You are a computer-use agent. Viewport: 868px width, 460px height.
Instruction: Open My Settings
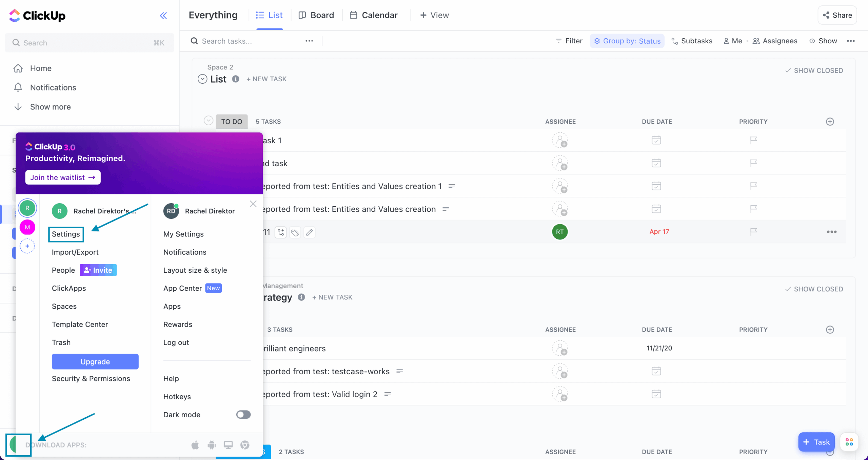click(183, 234)
